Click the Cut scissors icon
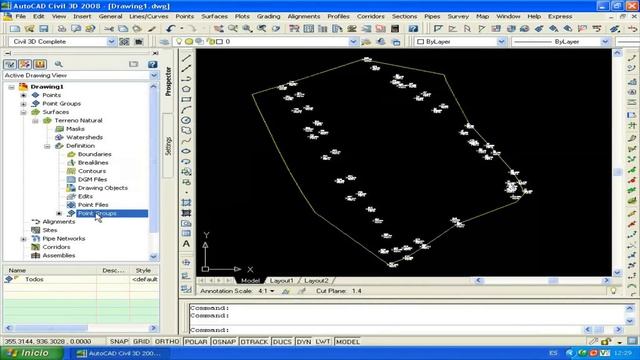 click(x=109, y=29)
